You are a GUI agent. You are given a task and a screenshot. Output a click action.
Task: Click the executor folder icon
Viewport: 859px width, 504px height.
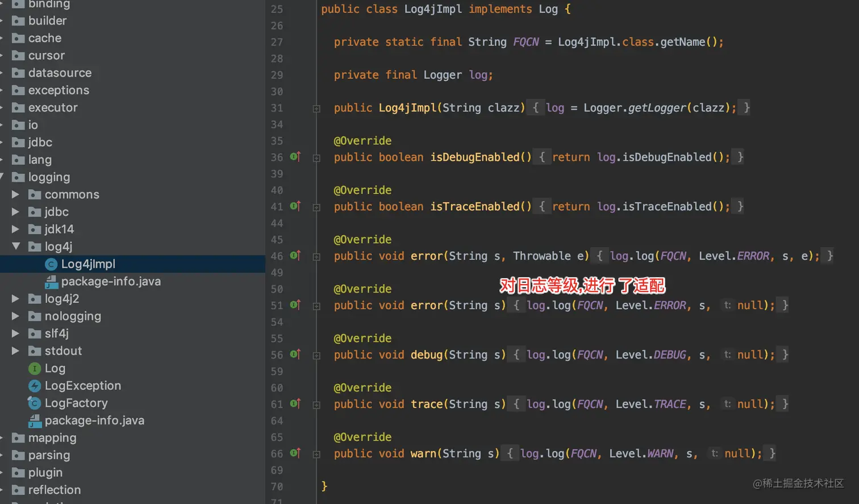point(18,108)
